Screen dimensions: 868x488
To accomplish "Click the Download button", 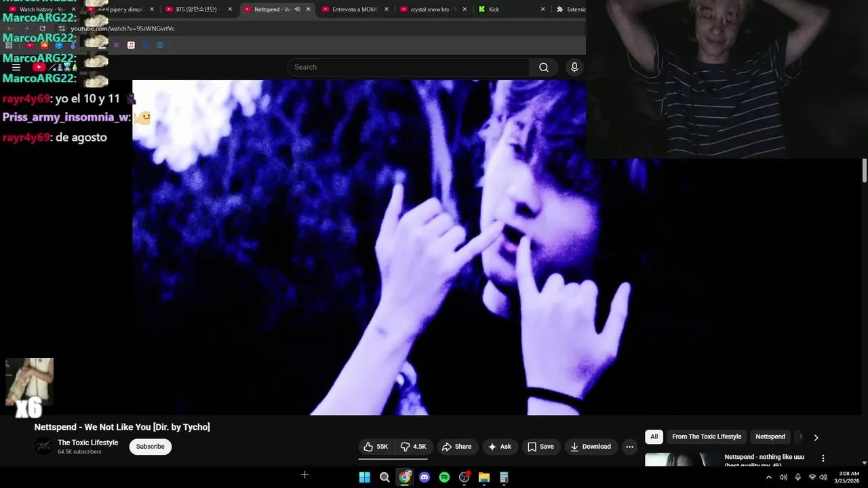I will [591, 447].
